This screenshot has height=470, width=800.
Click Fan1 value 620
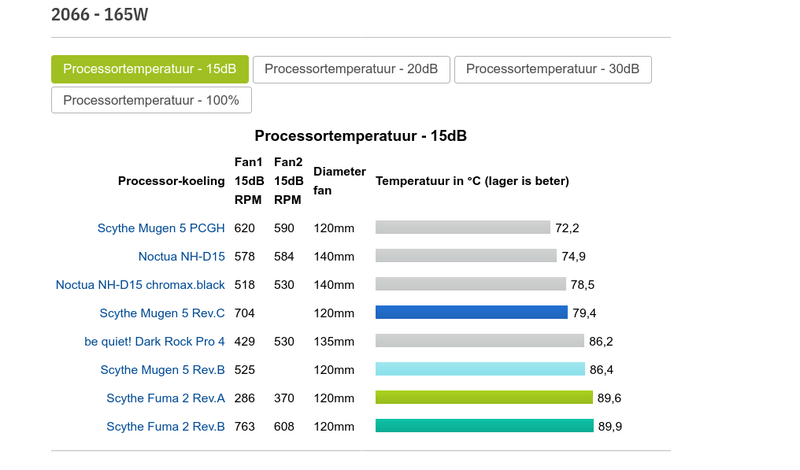244,228
